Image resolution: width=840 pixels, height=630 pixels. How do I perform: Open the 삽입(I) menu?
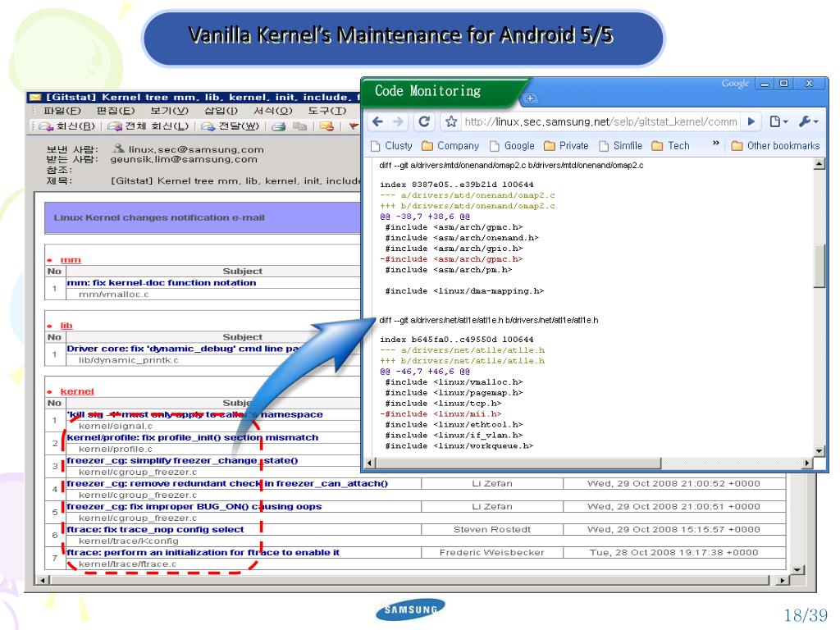[221, 111]
